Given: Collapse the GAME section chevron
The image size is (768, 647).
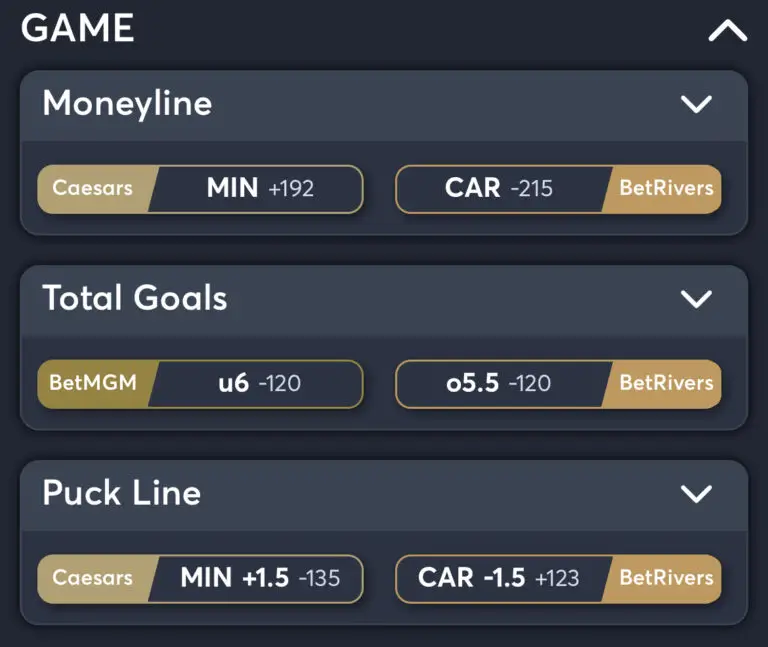Looking at the screenshot, I should coord(727,31).
